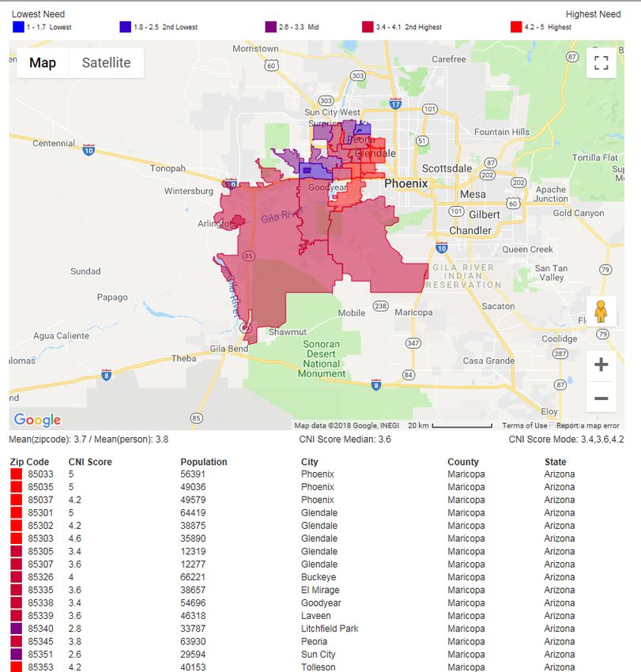Image resolution: width=641 pixels, height=672 pixels.
Task: Zoom in on the map
Action: (x=601, y=364)
